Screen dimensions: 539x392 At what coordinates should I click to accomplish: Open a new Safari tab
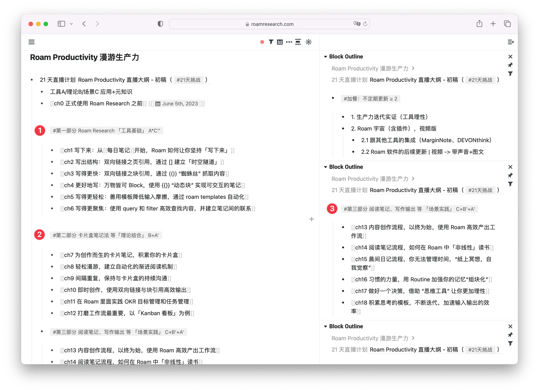[x=493, y=24]
